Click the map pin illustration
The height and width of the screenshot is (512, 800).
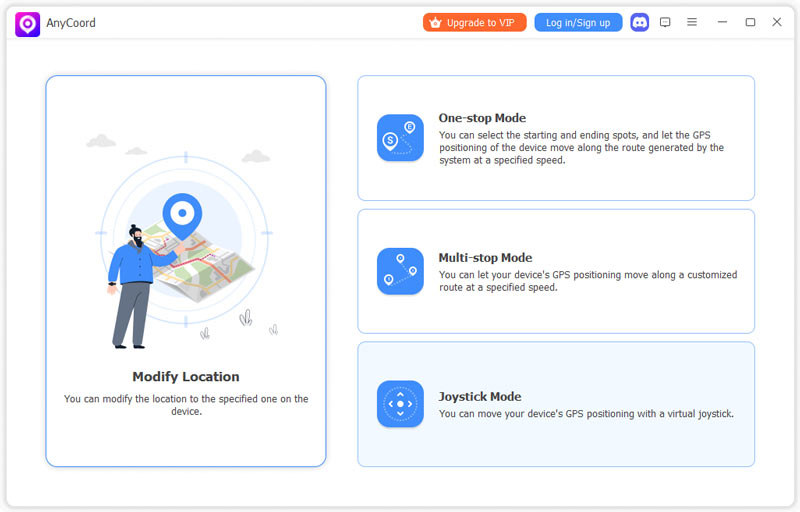tap(182, 216)
